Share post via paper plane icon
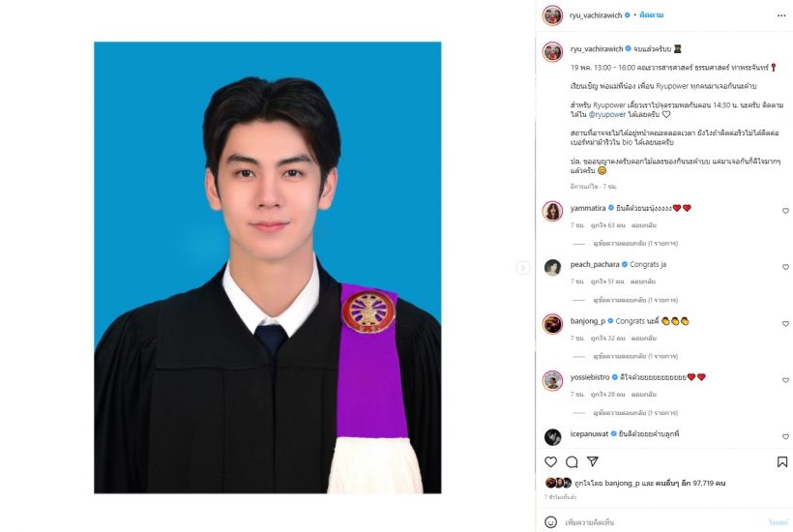The image size is (793, 532). tap(593, 461)
